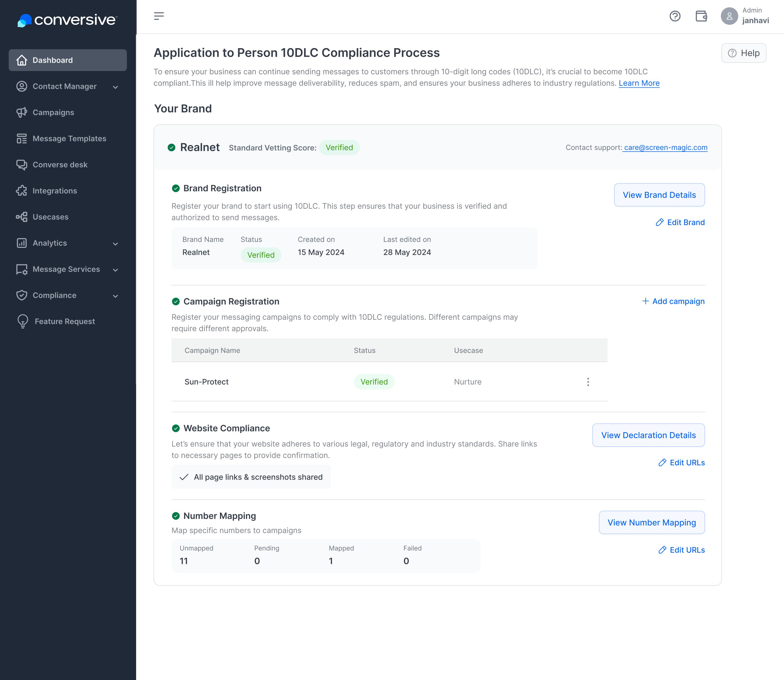Viewport: 784px width, 680px height.
Task: Click green check icon beside Realnet heading
Action: pos(171,147)
